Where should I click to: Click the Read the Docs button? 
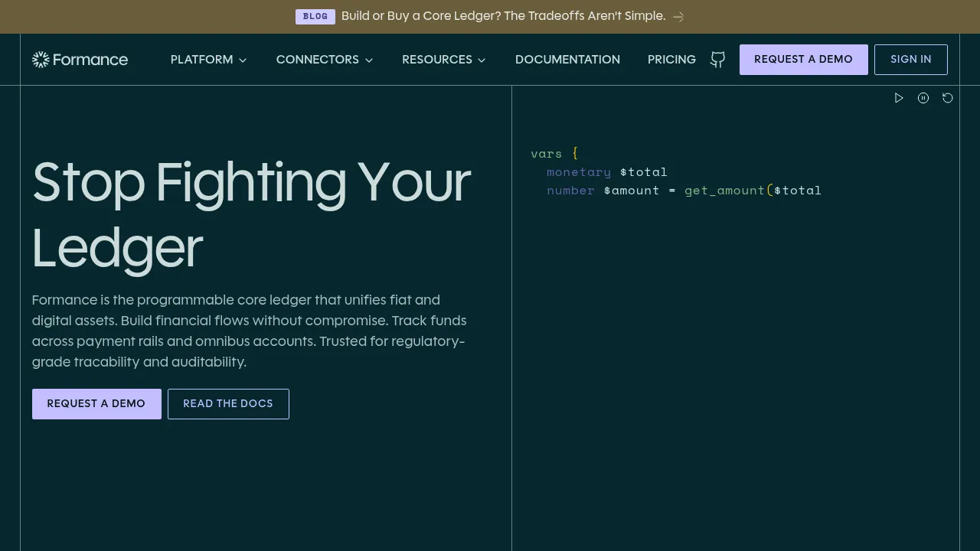pyautogui.click(x=228, y=404)
